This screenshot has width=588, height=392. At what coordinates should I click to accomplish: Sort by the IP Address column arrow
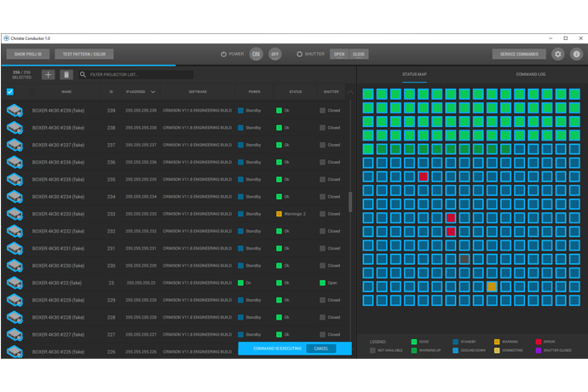point(153,92)
